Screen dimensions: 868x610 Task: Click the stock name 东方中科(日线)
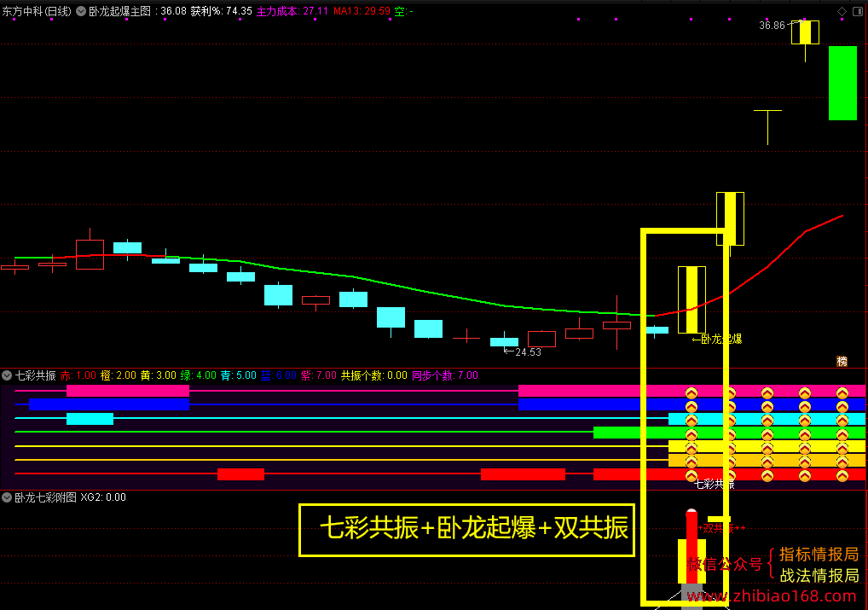(x=37, y=11)
